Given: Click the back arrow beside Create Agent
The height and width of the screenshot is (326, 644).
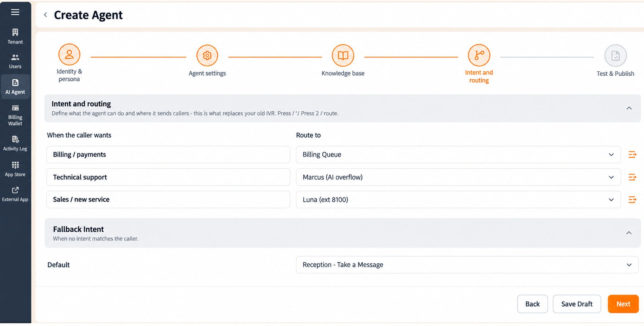Looking at the screenshot, I should pos(45,15).
